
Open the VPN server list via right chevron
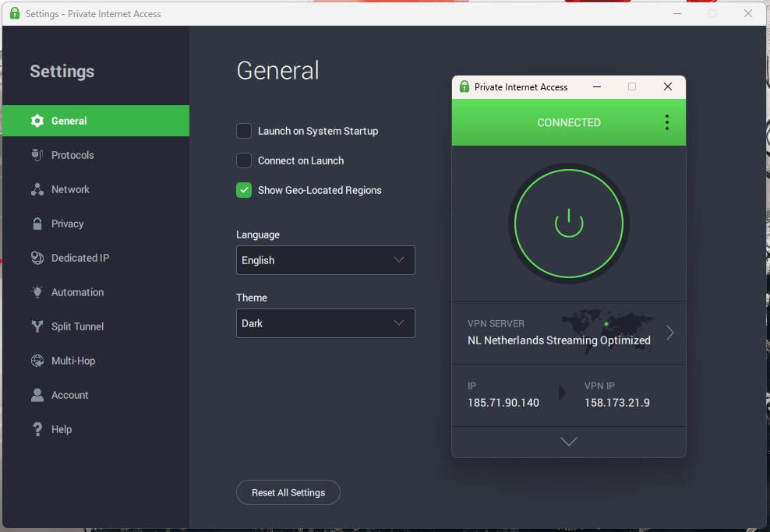(669, 333)
